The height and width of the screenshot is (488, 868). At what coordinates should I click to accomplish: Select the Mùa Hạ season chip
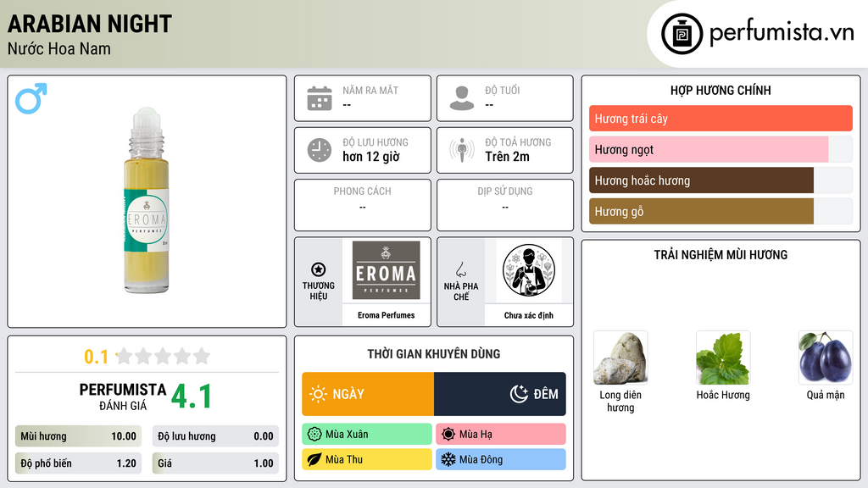pyautogui.click(x=501, y=435)
